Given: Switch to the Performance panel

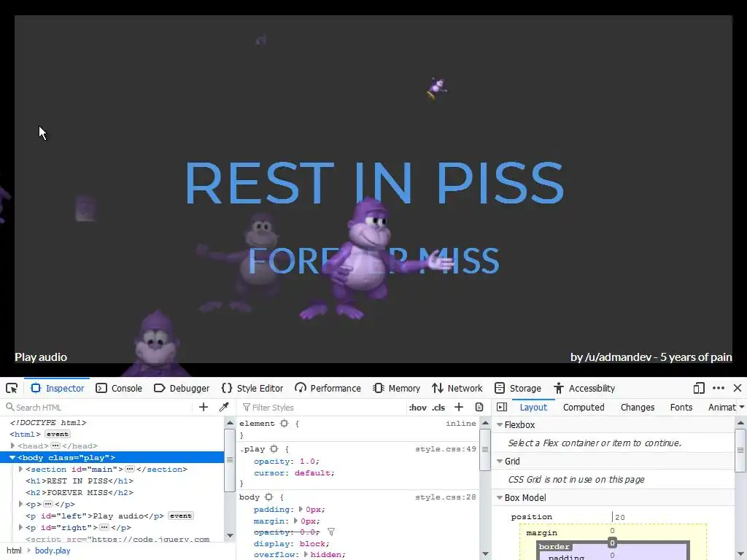Looking at the screenshot, I should 328,388.
